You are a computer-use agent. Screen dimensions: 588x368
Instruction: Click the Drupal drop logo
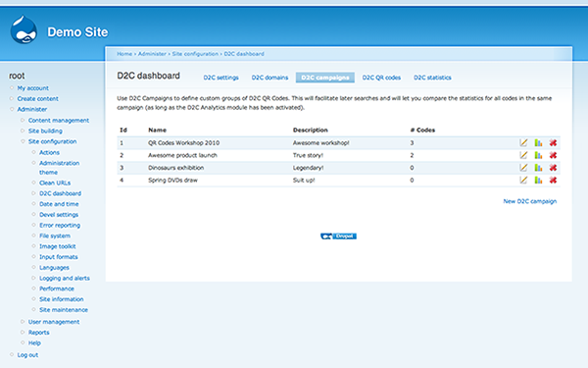(24, 29)
